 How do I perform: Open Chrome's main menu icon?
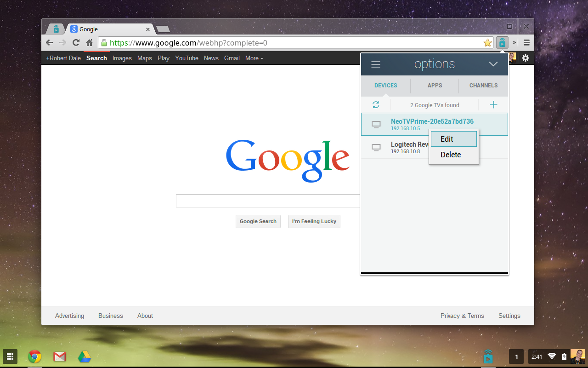coord(526,42)
